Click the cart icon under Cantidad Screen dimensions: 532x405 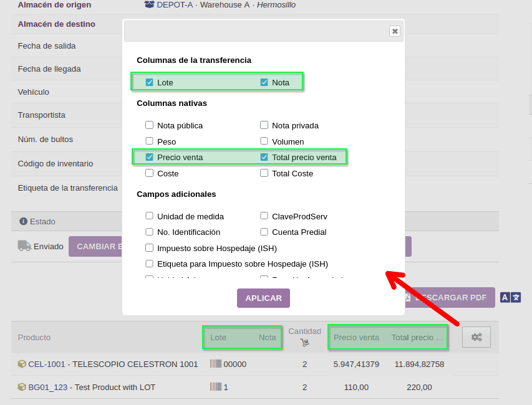[x=304, y=342]
